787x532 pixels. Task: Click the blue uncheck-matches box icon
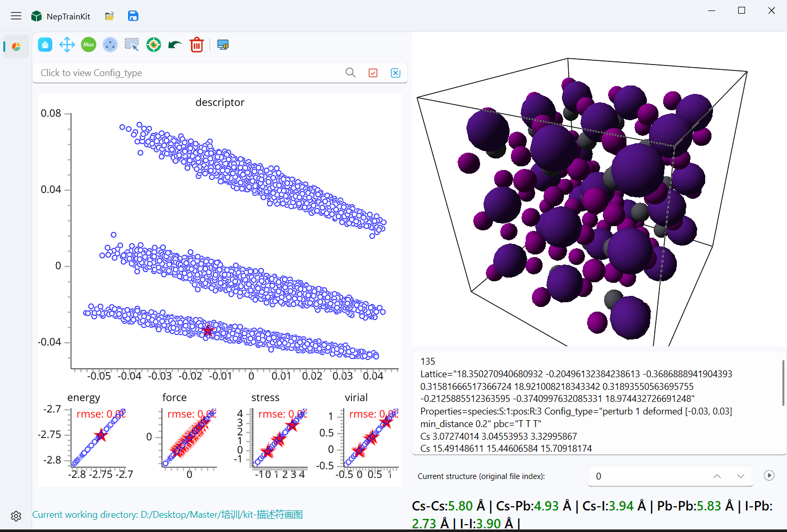pos(396,73)
